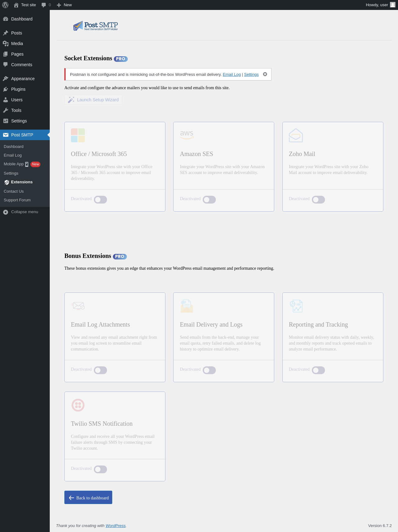
Task: Open the Posts menu
Action: [25, 33]
